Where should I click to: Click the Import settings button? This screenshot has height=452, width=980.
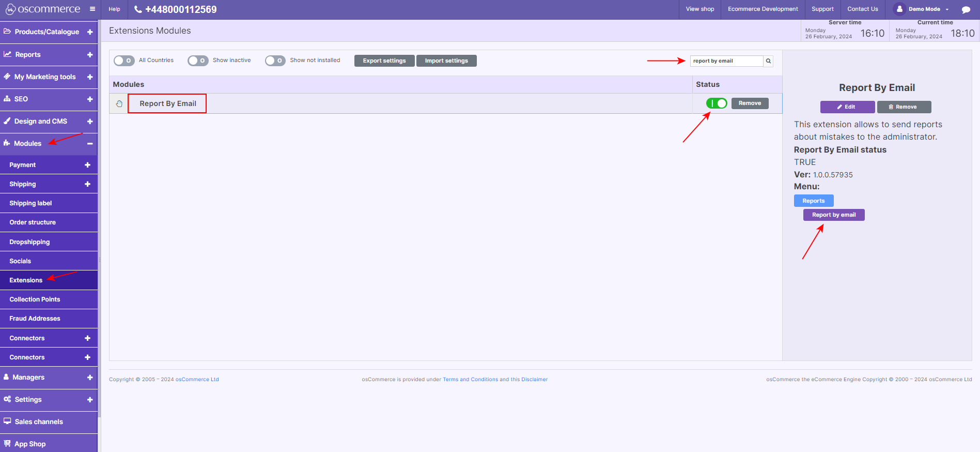446,61
